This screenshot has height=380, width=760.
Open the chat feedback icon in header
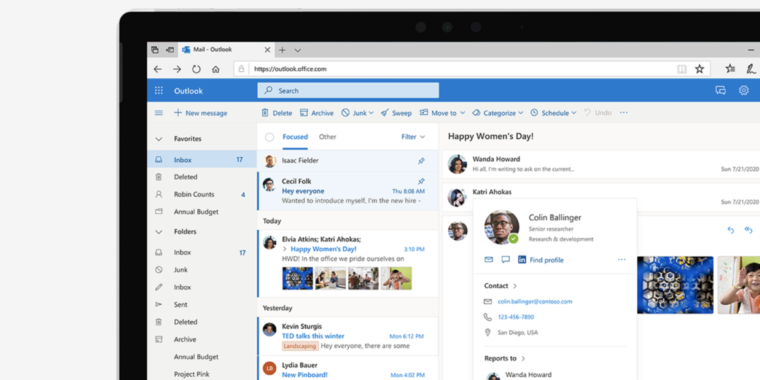[721, 90]
